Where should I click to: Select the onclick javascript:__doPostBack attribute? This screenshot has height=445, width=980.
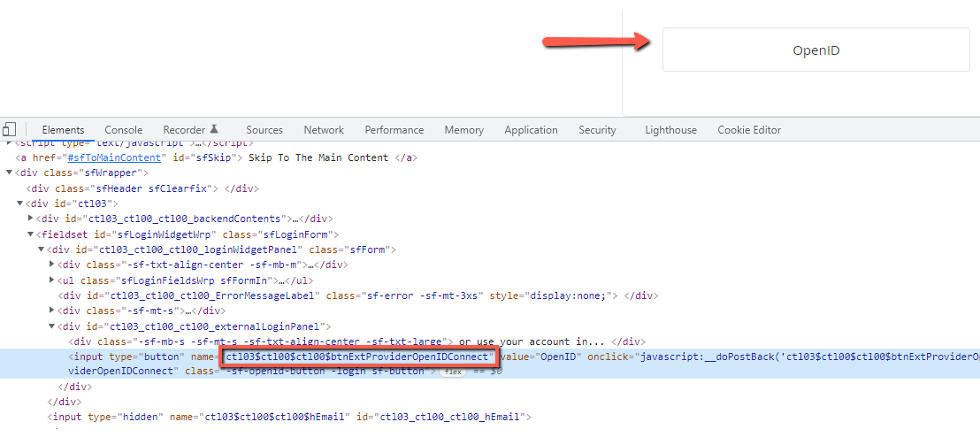tap(783, 357)
